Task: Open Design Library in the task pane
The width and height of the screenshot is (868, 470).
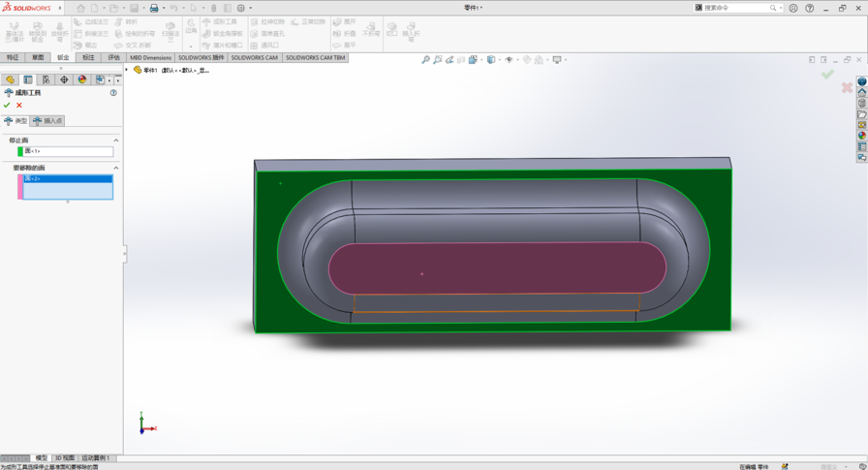Action: [862, 104]
